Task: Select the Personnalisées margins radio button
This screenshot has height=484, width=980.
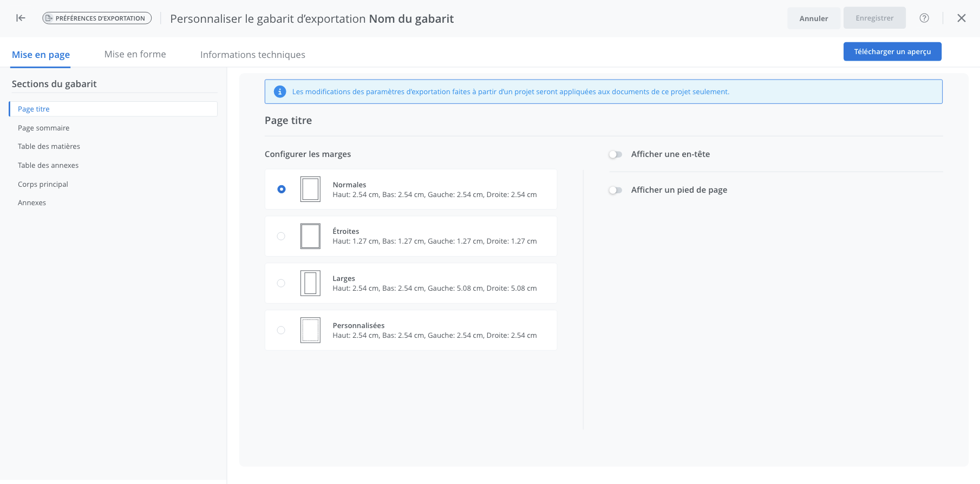Action: tap(281, 330)
